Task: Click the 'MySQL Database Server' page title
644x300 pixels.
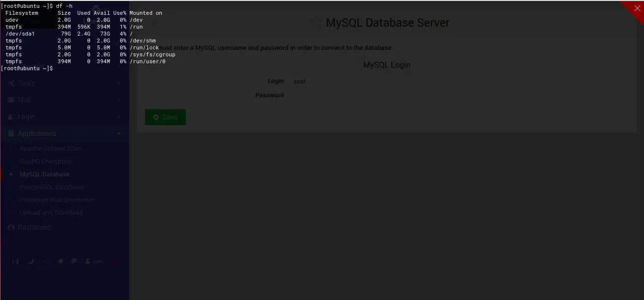Action: pyautogui.click(x=388, y=22)
